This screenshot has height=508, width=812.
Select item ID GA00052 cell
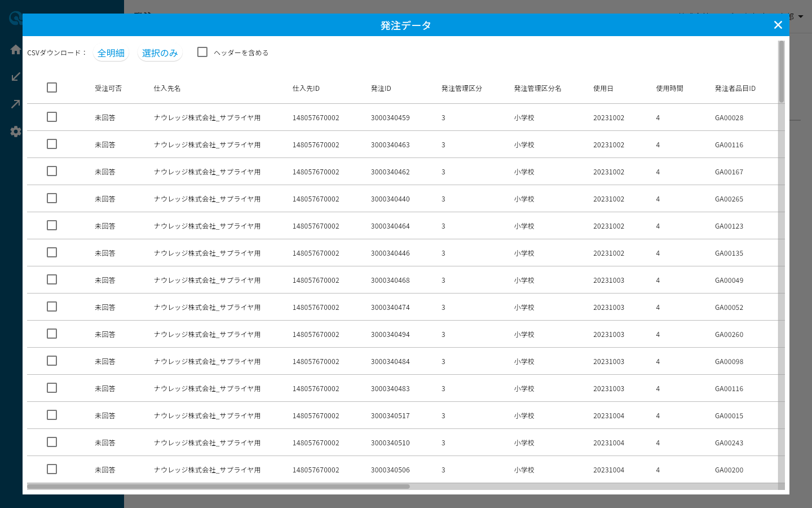(x=729, y=308)
